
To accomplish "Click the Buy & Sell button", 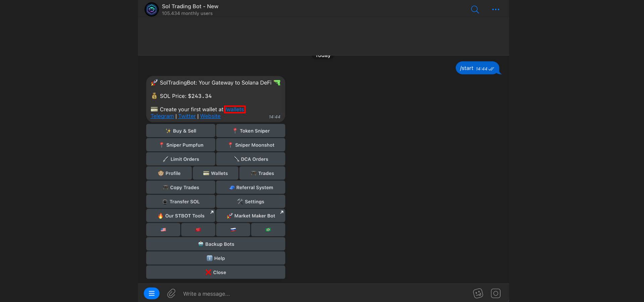I will pyautogui.click(x=181, y=131).
